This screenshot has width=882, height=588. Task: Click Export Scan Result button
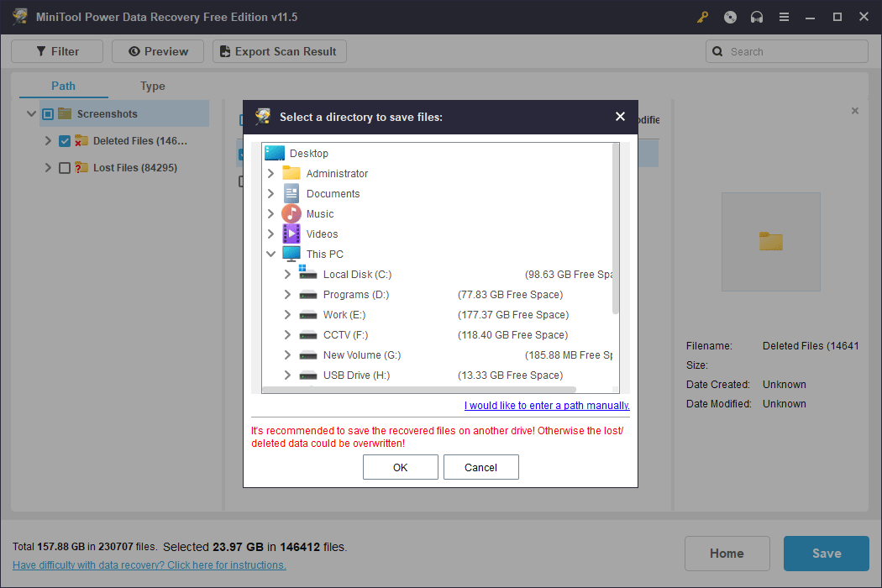point(280,51)
